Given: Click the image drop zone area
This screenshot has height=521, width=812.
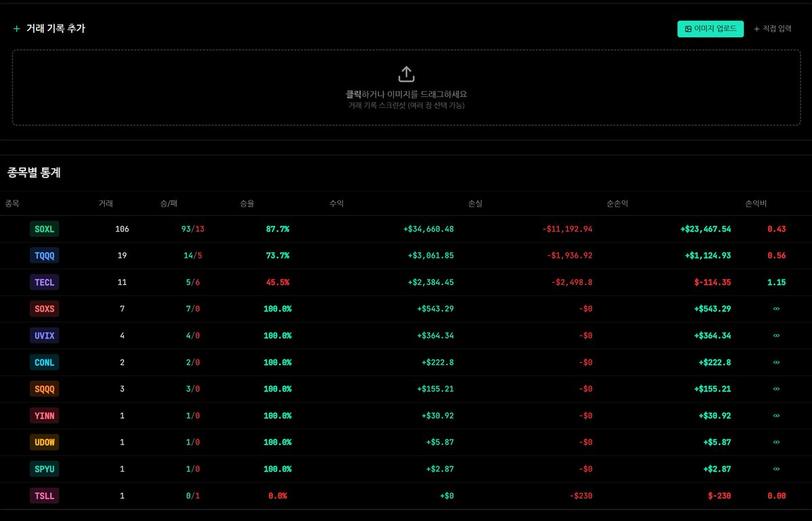Looking at the screenshot, I should coord(406,87).
